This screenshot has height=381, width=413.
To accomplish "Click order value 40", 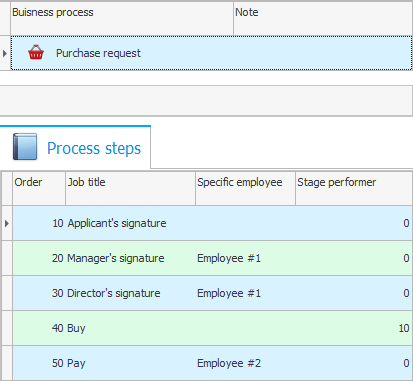I will [58, 328].
